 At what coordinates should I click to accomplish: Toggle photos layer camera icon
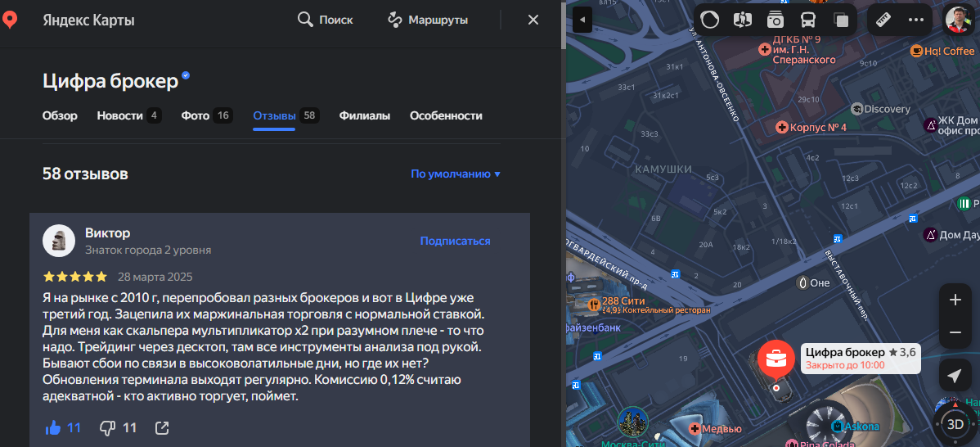coord(775,20)
